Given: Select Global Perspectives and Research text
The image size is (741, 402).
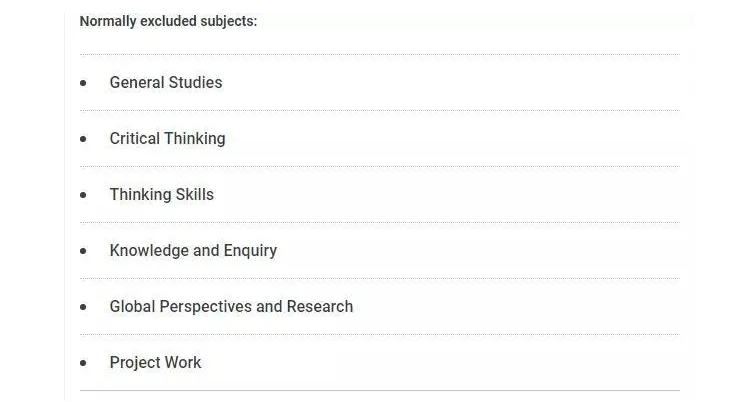Looking at the screenshot, I should click(231, 307).
